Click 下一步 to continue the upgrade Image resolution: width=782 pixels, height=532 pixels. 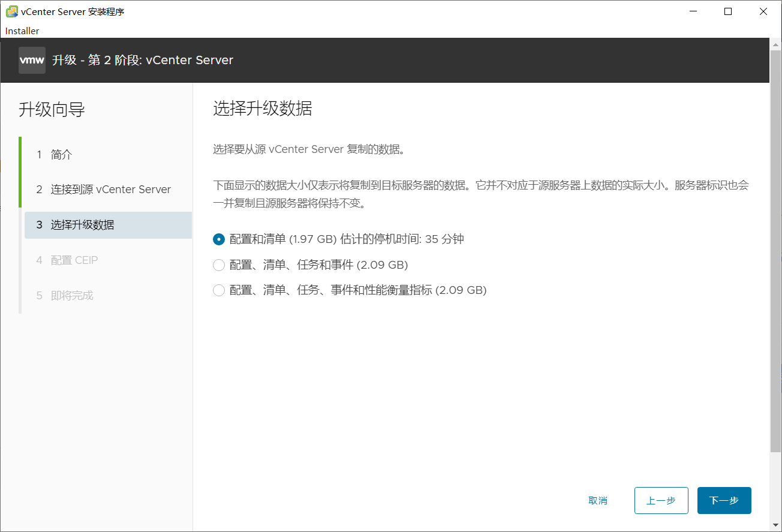724,500
